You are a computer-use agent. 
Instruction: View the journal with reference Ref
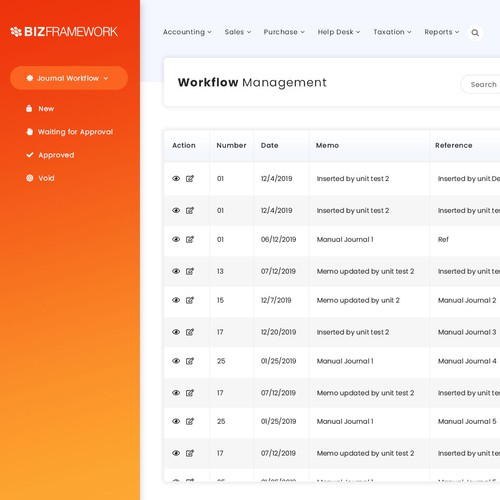176,239
